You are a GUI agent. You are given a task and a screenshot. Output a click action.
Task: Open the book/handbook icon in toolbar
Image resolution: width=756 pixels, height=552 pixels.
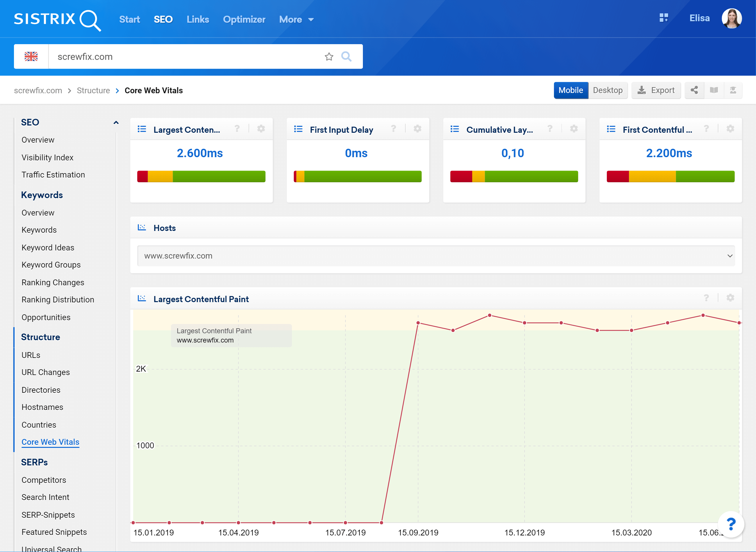[x=714, y=90]
